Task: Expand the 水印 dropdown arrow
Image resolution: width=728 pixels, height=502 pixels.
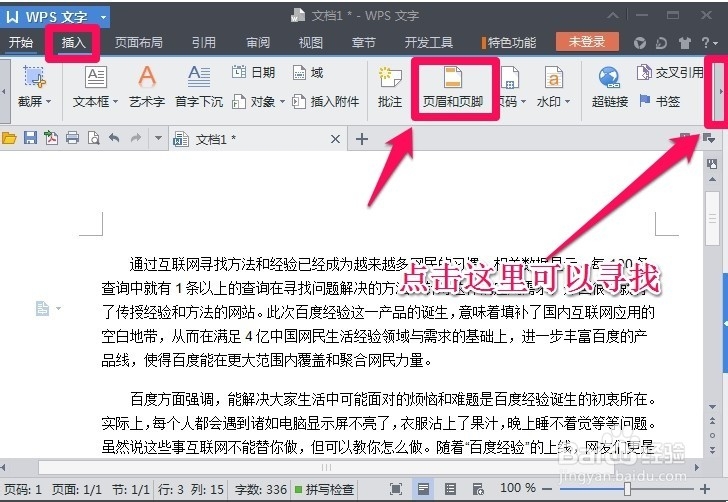Action: (x=567, y=101)
